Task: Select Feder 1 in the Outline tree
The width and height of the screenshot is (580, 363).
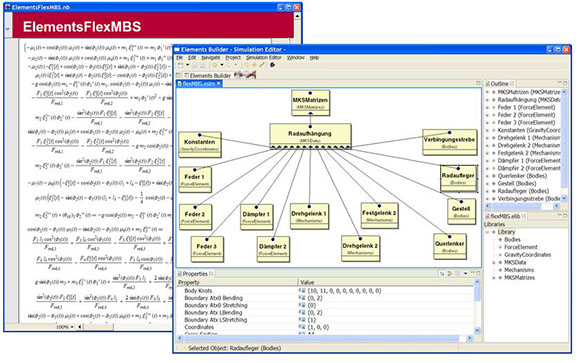Action: pyautogui.click(x=526, y=107)
